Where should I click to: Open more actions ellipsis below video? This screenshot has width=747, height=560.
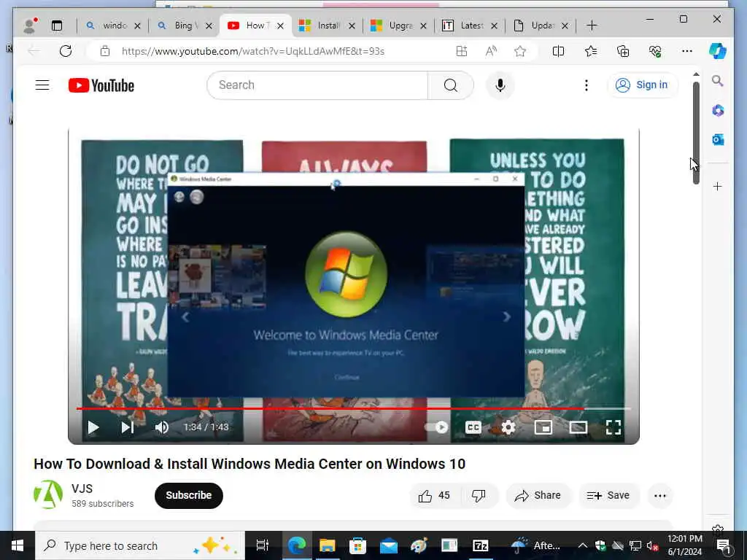(x=659, y=496)
